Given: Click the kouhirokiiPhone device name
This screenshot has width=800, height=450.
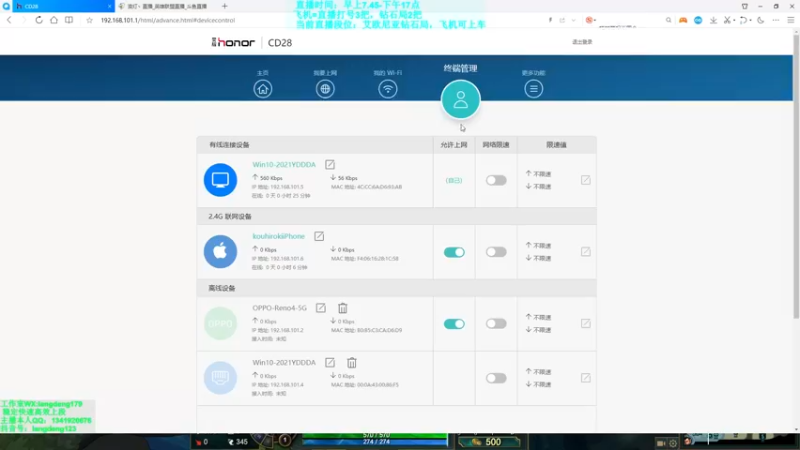Looking at the screenshot, I should tap(278, 236).
